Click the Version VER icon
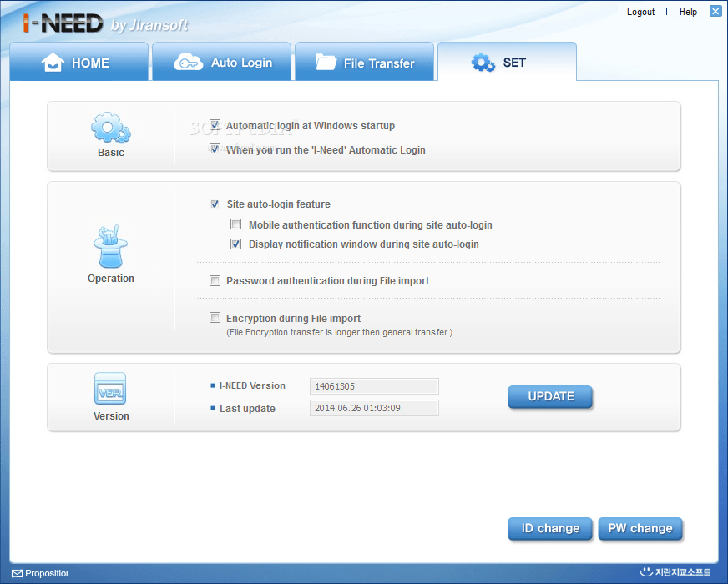Viewport: 728px width, 584px height. click(110, 389)
